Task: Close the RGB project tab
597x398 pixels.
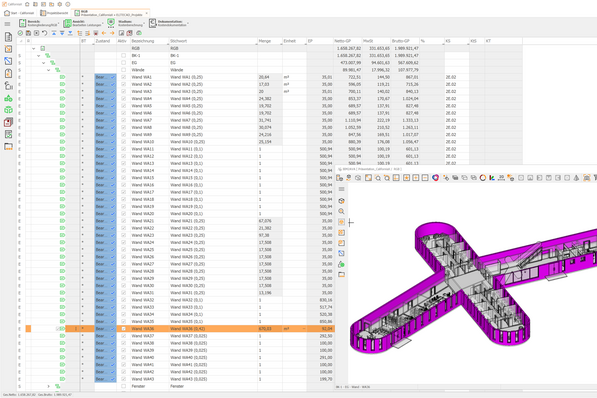Action: (147, 13)
